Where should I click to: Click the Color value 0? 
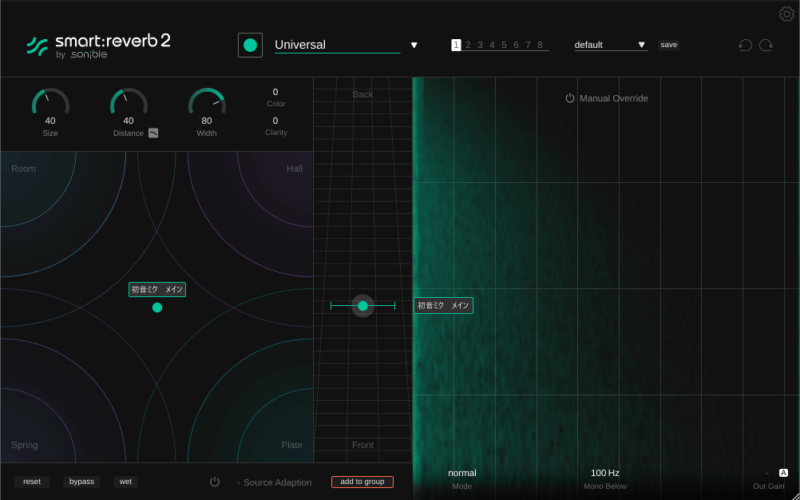[x=276, y=92]
